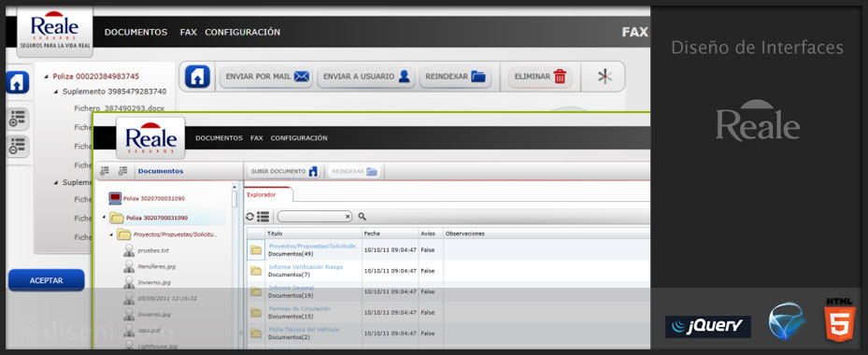Collapse Suplemento 3985479283740 node
Image resolution: width=868 pixels, height=355 pixels.
tap(56, 92)
